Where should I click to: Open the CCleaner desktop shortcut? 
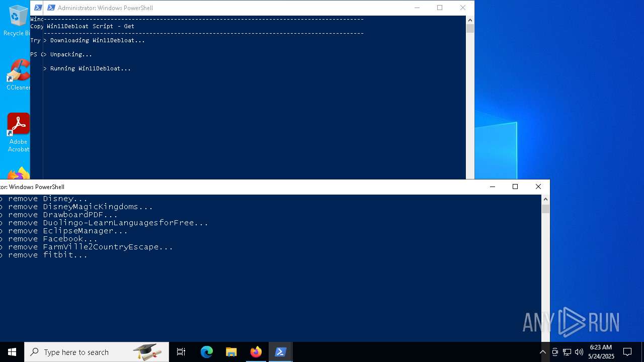[18, 75]
